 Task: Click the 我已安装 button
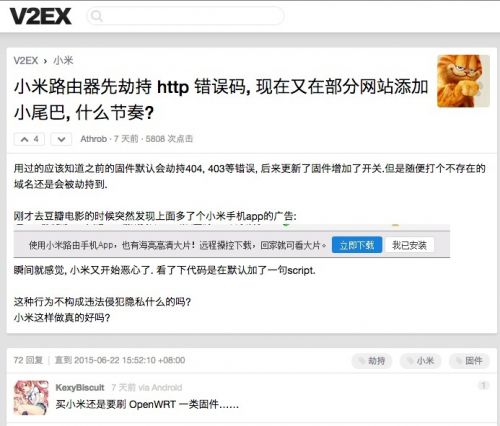[x=409, y=245]
